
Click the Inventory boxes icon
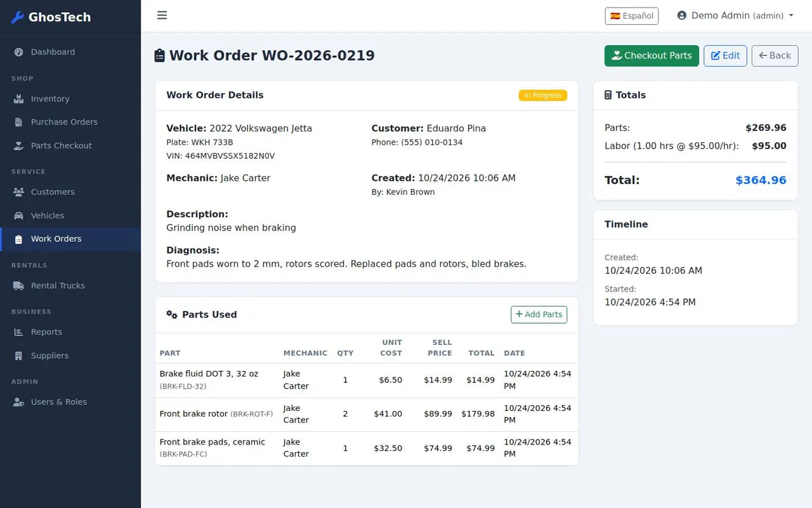click(18, 99)
